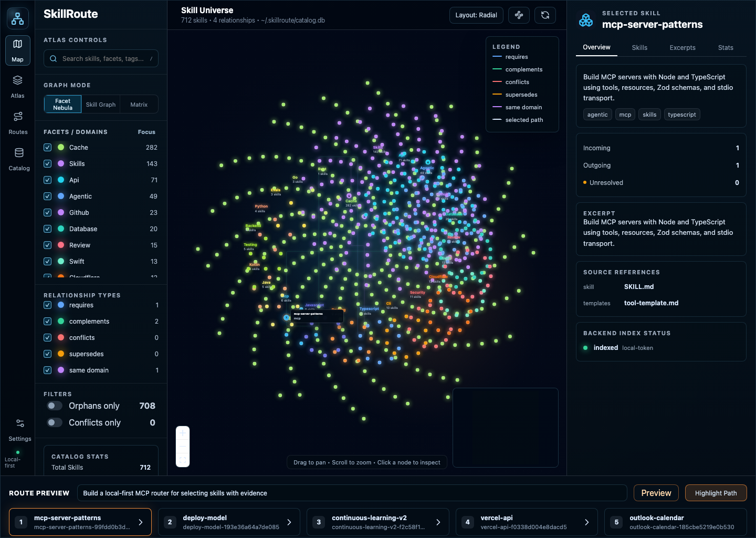Screen dimensions: 756x538
Task: Open the Atlas layers view
Action: [18, 87]
